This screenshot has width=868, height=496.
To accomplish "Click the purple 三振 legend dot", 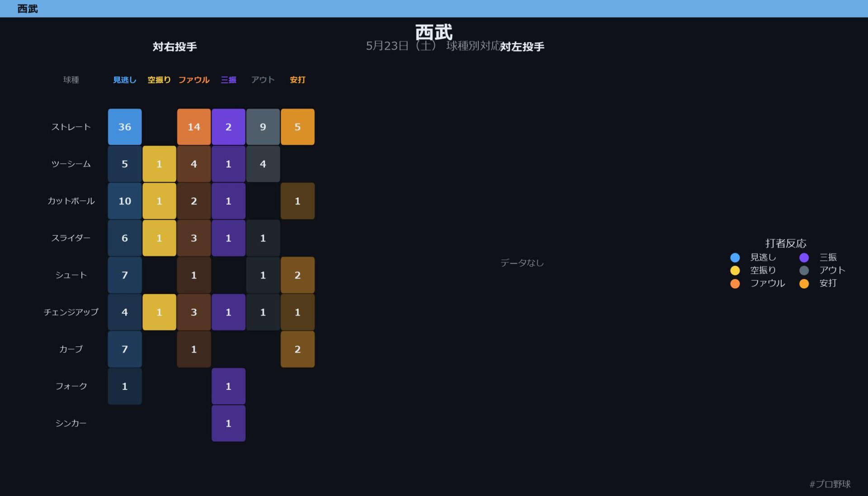I will [x=804, y=257].
